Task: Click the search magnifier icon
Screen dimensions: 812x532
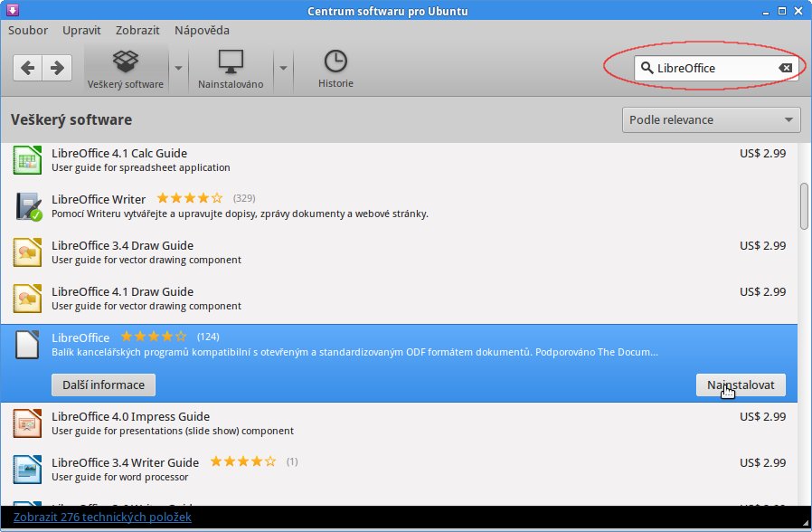Action: point(647,68)
